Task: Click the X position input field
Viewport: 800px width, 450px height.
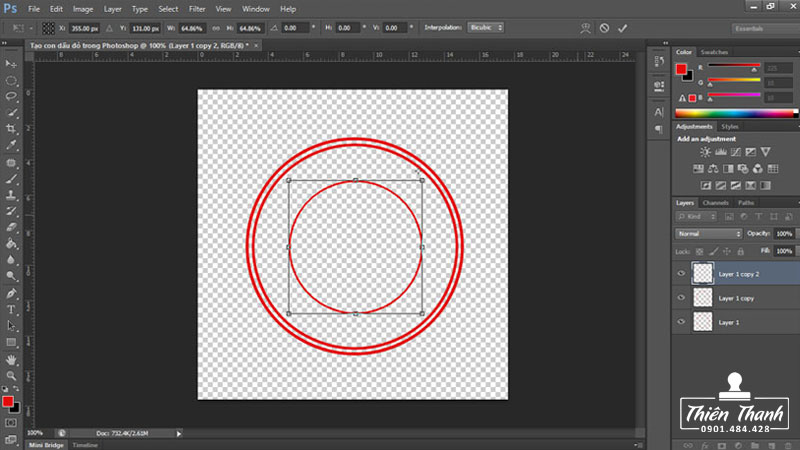Action: point(84,29)
